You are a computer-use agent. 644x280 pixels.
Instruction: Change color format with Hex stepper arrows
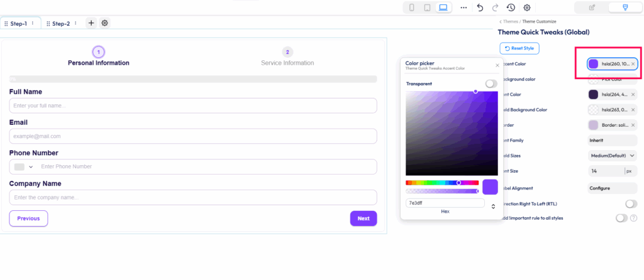pyautogui.click(x=493, y=206)
